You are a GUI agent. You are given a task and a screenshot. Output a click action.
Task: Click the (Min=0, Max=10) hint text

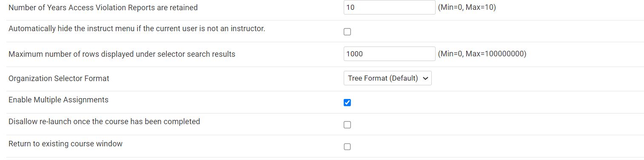(x=467, y=7)
